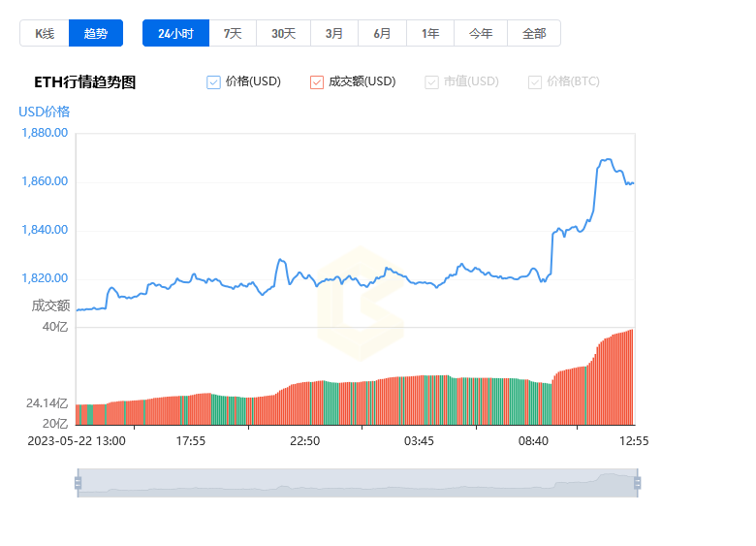Enable the 价格(BTC) price series
The width and height of the screenshot is (756, 546).
[535, 82]
